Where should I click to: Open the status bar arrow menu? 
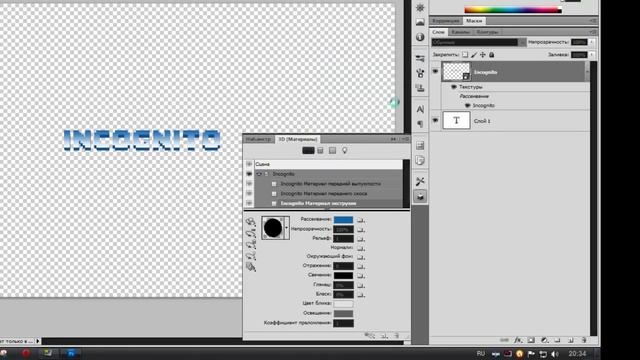[x=38, y=341]
